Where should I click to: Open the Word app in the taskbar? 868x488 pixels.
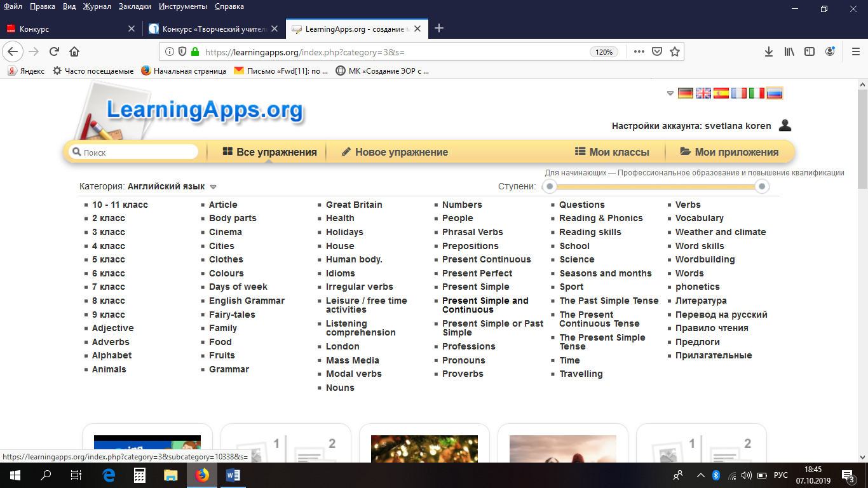233,475
